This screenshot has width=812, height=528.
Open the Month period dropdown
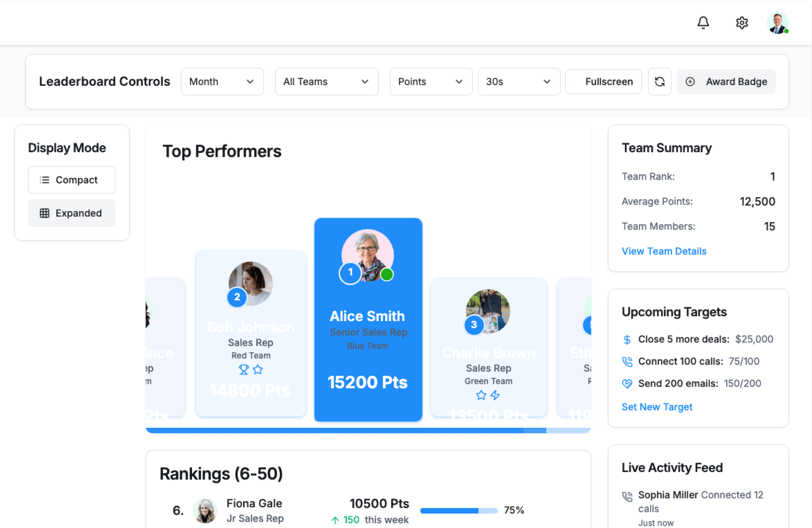[x=222, y=82]
